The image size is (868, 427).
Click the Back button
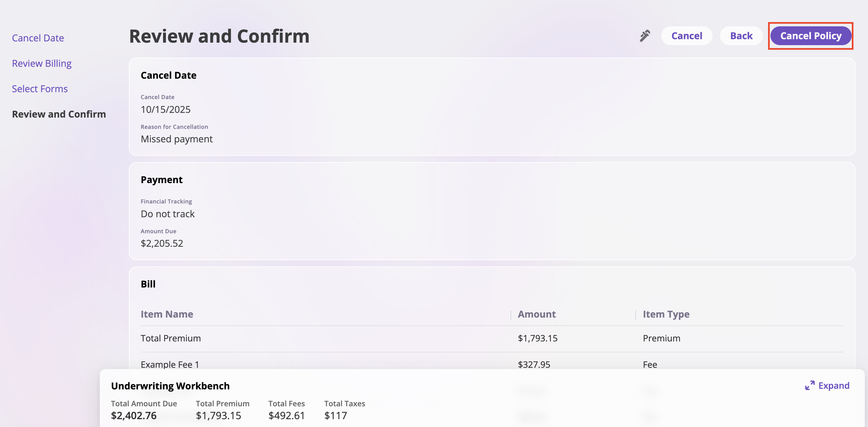click(x=741, y=36)
